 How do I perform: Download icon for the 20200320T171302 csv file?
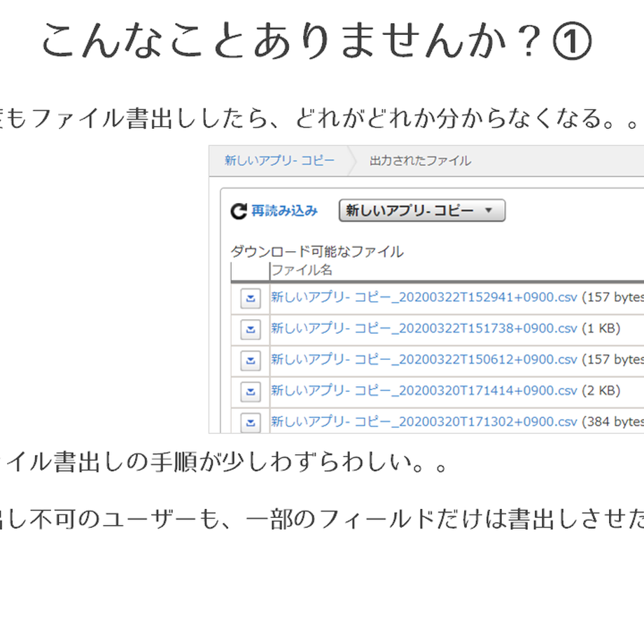(251, 422)
